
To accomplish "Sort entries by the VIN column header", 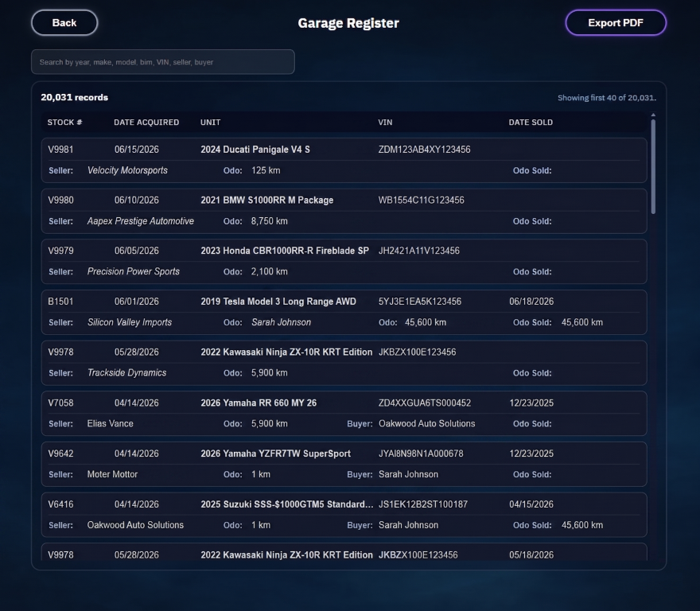I will click(385, 123).
